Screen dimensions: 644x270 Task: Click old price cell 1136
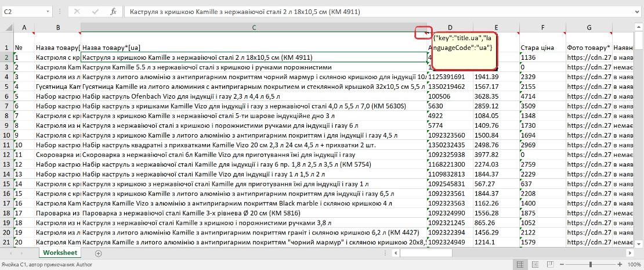point(542,57)
